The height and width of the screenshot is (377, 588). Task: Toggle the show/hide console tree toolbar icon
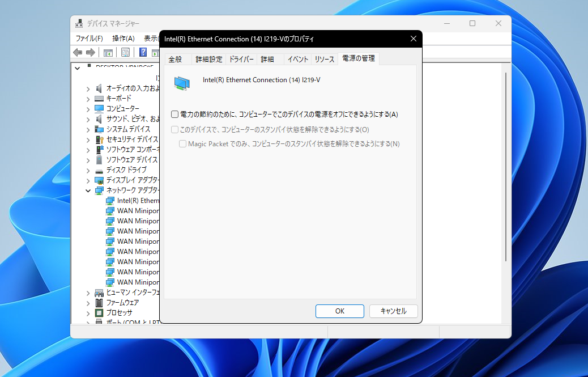(108, 53)
